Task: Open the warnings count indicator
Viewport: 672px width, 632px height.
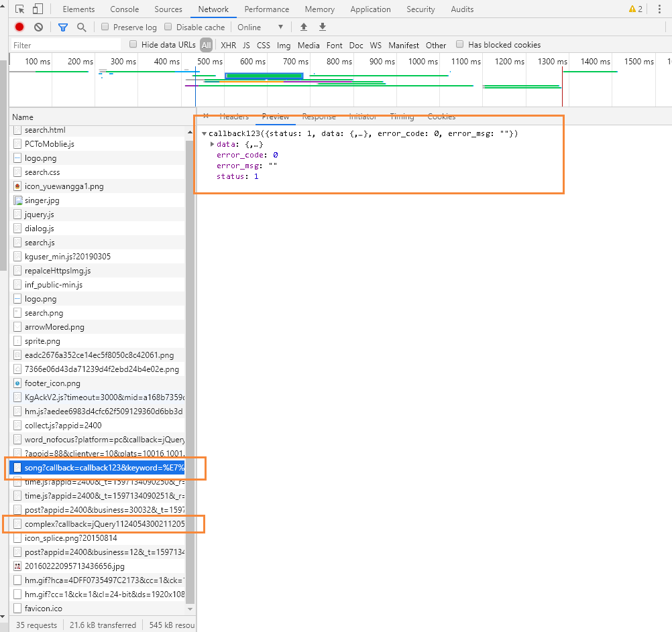Action: (636, 9)
